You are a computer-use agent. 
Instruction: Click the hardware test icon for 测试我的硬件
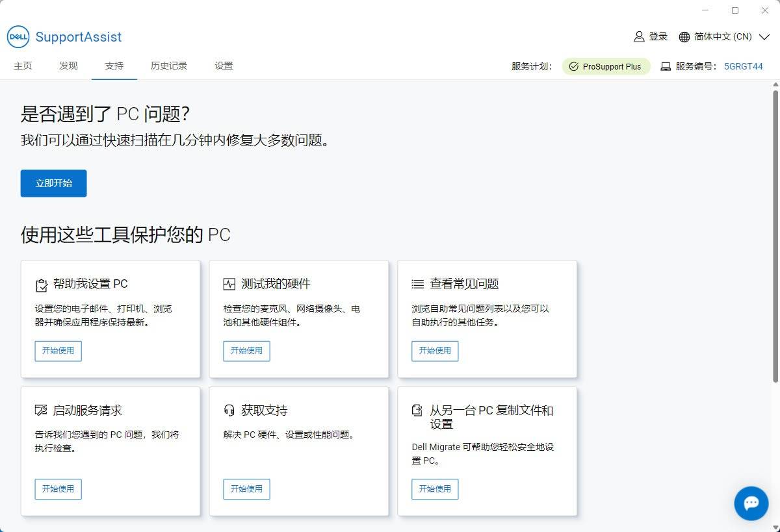pyautogui.click(x=229, y=284)
